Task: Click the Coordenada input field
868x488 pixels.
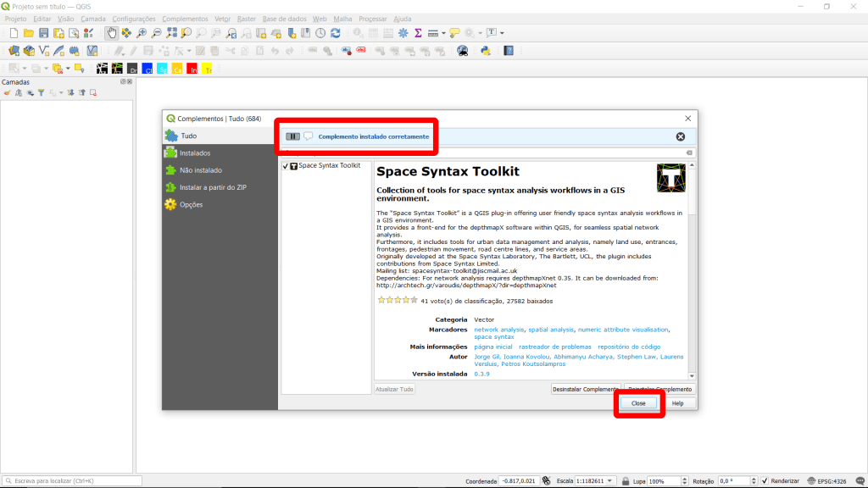Action: (x=519, y=481)
